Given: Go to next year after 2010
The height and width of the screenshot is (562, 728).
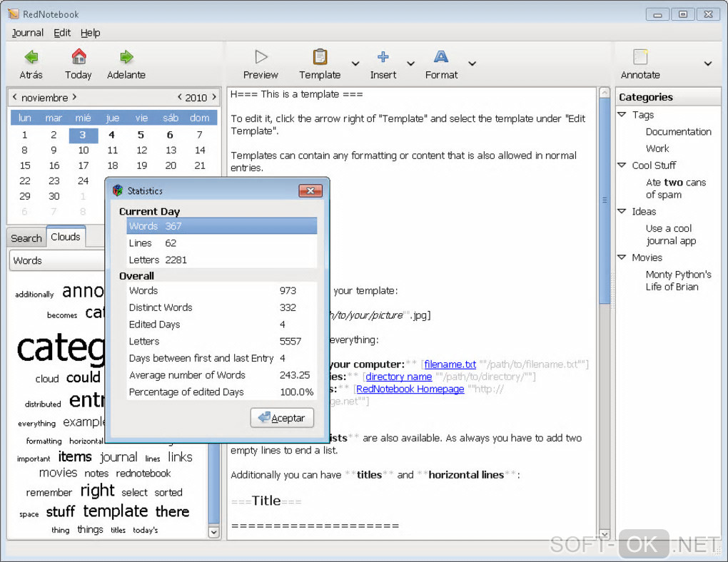Looking at the screenshot, I should [x=214, y=97].
